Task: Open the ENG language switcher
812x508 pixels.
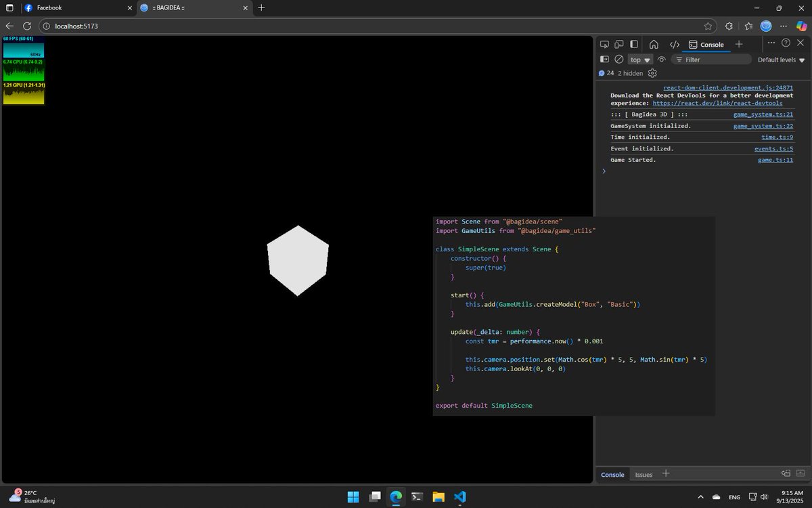Action: click(x=734, y=496)
